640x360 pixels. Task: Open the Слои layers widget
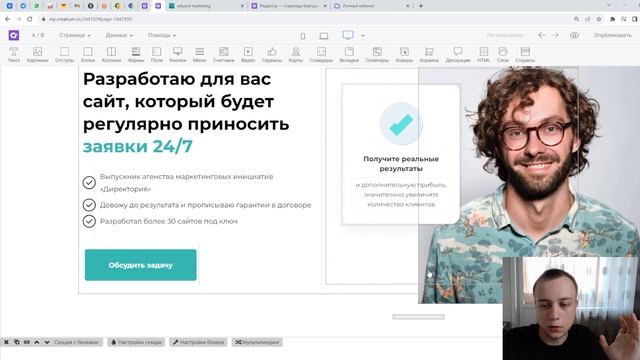click(x=503, y=55)
